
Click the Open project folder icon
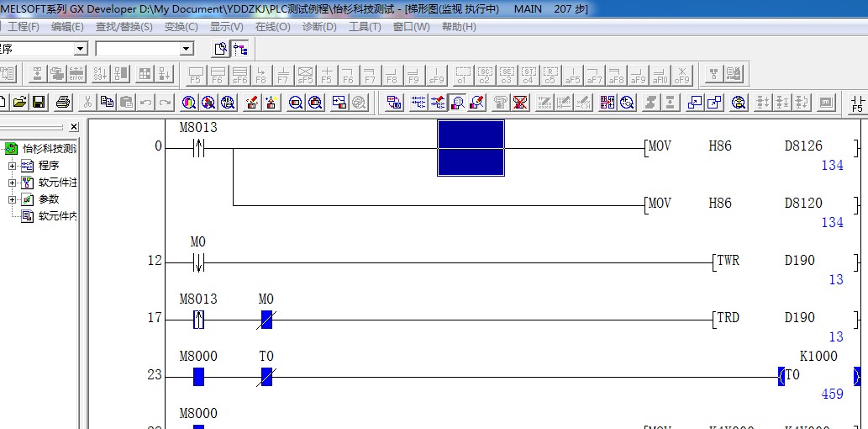click(20, 102)
